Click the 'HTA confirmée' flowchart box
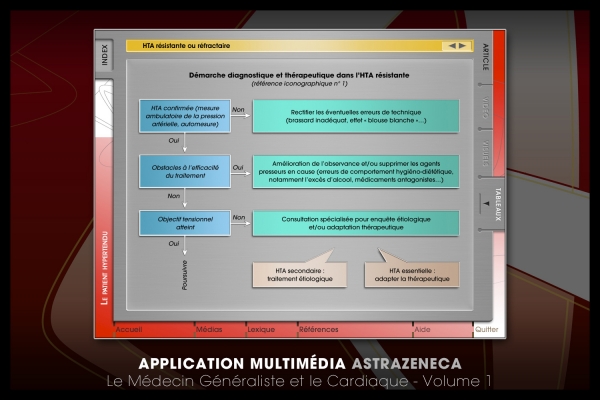Screen dimensions: 600x400 click(x=185, y=115)
